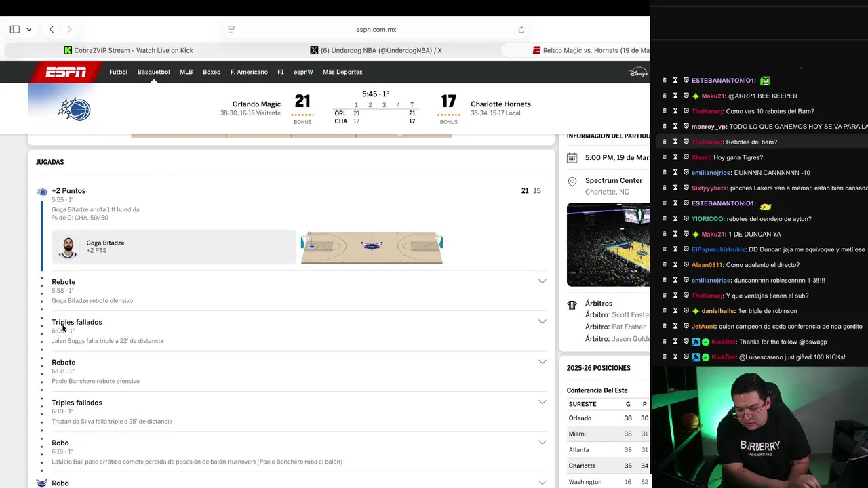Ban user via shield on monroy_vp message
The width and height of the screenshot is (868, 488).
click(x=686, y=126)
